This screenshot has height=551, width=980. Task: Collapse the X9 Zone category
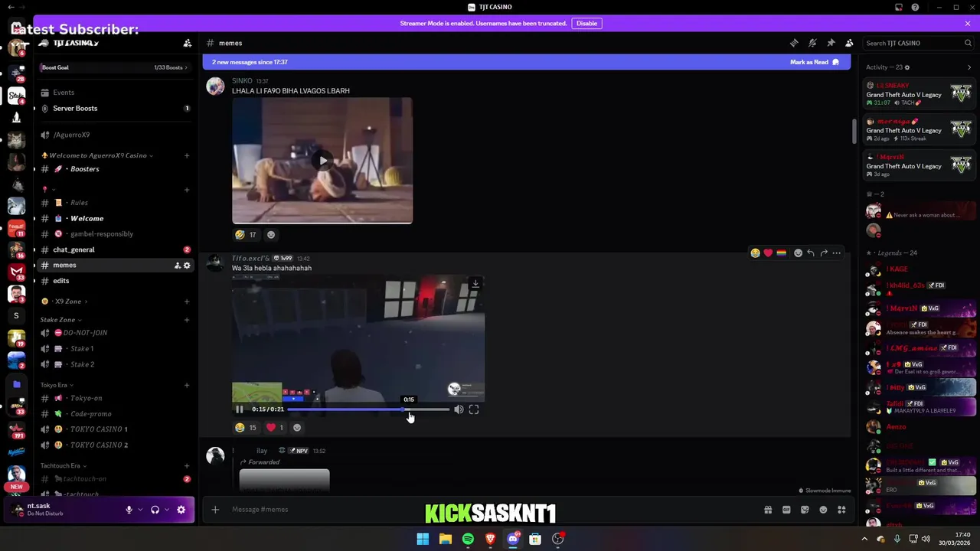click(x=65, y=302)
